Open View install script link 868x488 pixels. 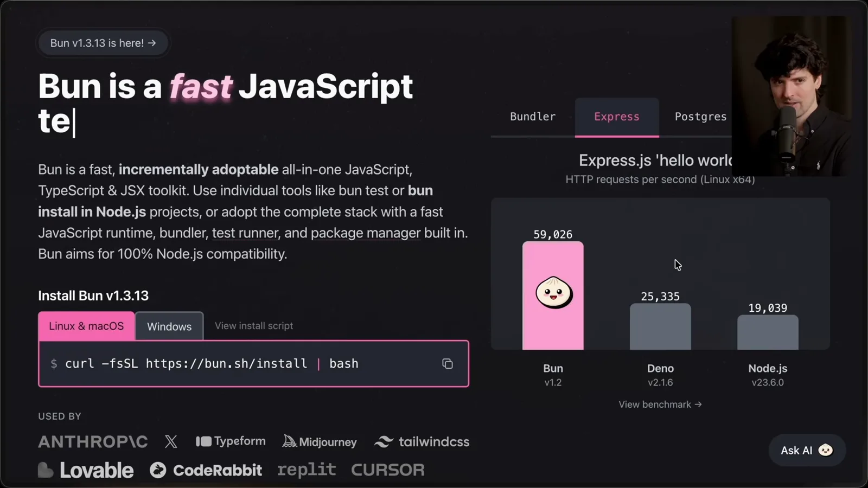tap(254, 326)
